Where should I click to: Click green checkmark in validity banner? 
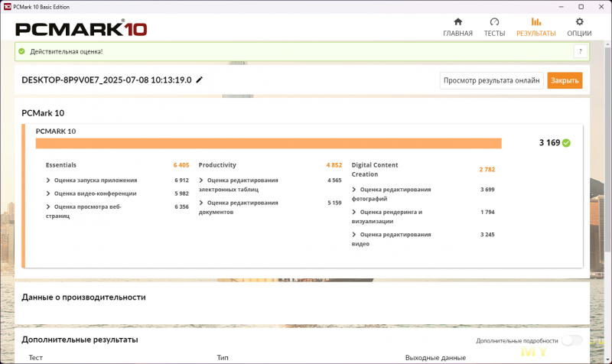(22, 51)
